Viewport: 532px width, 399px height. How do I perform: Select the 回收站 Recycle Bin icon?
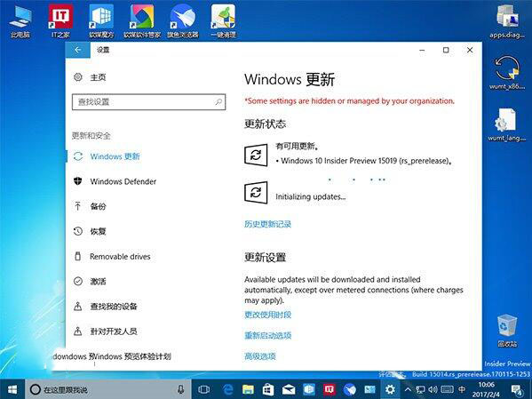point(507,331)
